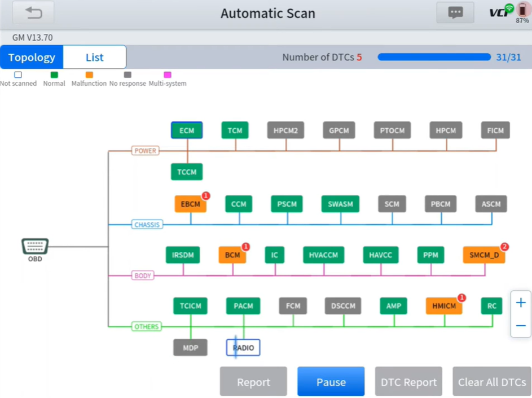Zoom out the topology with minus
Screen dimensions: 532x398
(521, 326)
